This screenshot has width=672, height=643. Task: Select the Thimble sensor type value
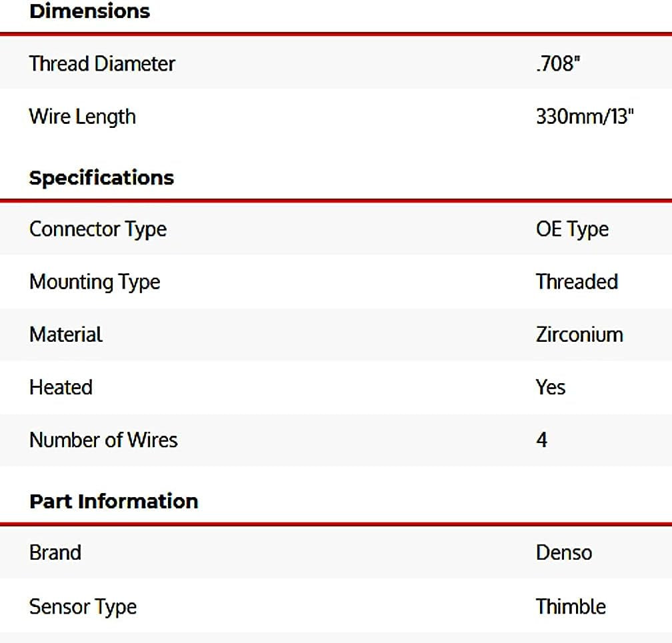pos(571,607)
